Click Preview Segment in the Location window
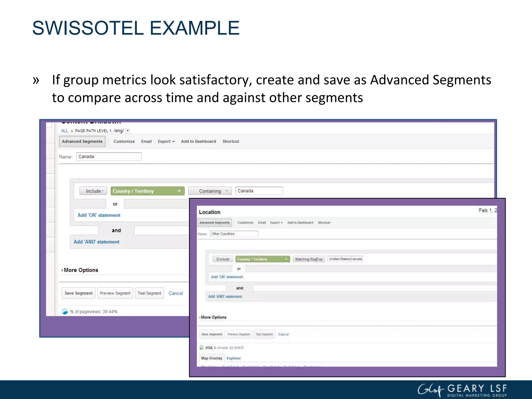Screen dimensions: 532x399 [x=239, y=334]
